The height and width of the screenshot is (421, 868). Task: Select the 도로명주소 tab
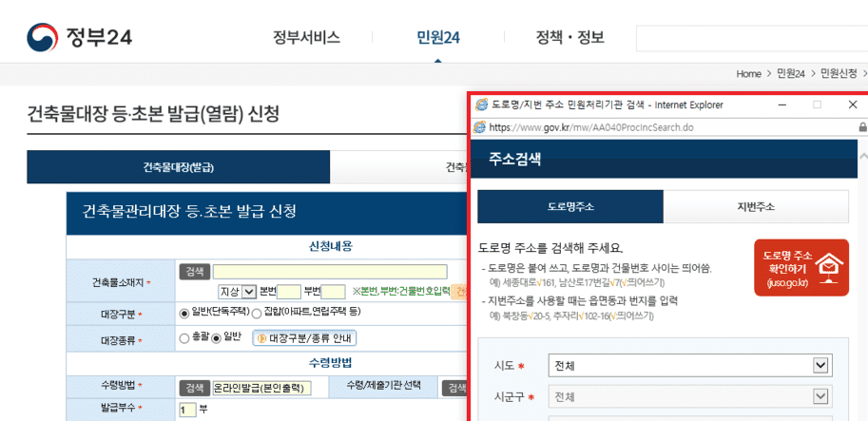pyautogui.click(x=570, y=207)
